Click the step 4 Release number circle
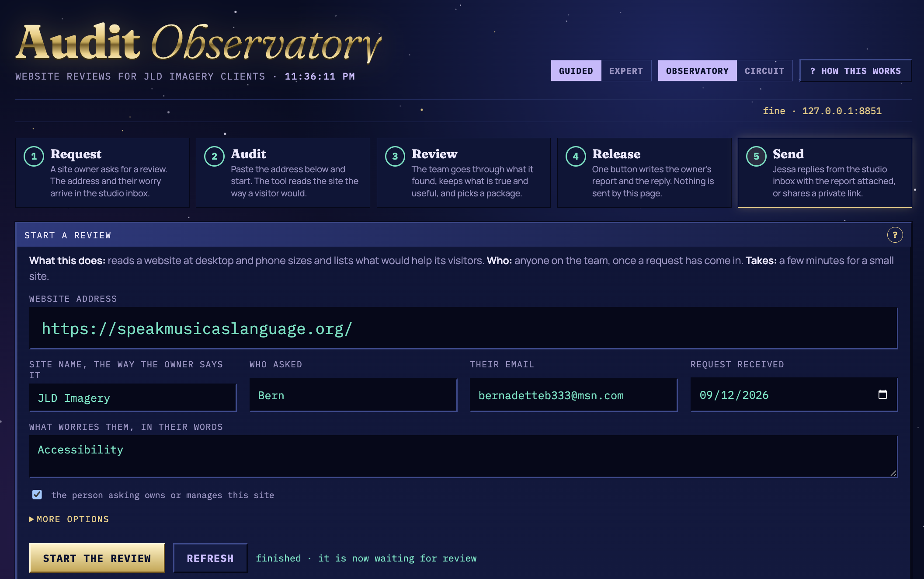The image size is (924, 579). [576, 157]
